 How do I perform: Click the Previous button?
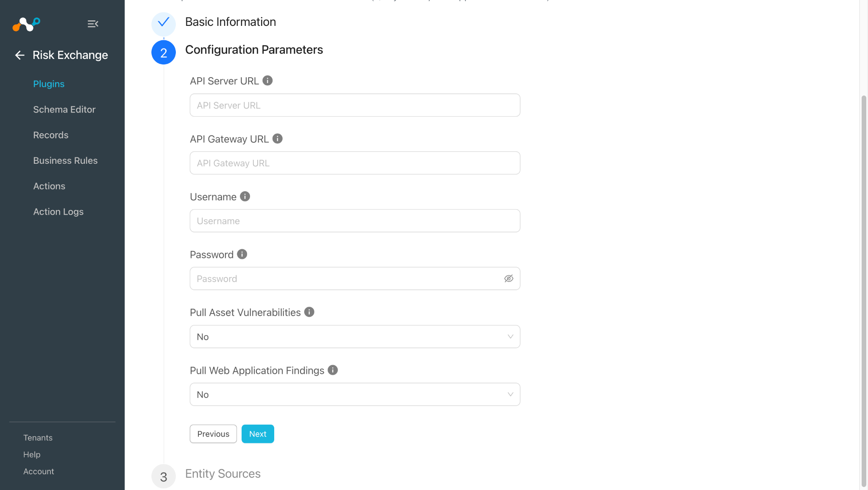coord(213,434)
